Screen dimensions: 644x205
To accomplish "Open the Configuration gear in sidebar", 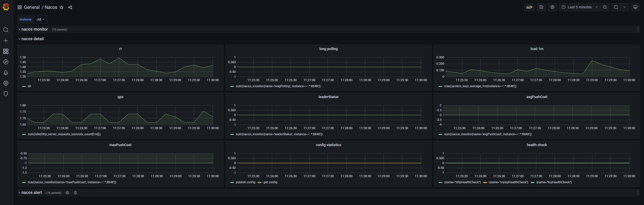I will click(x=6, y=83).
